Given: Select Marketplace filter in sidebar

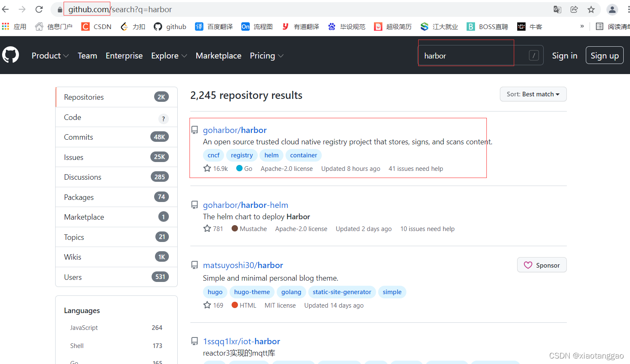Looking at the screenshot, I should 116,217.
